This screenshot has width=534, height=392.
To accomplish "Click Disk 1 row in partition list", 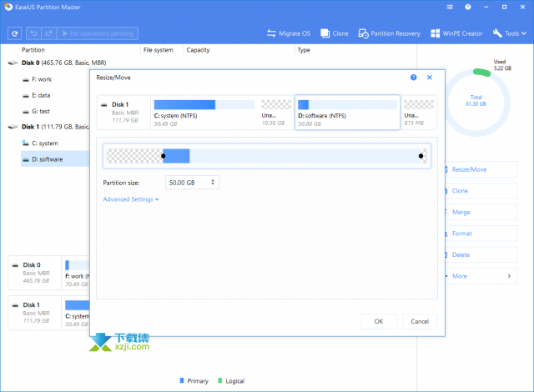I will (48, 127).
